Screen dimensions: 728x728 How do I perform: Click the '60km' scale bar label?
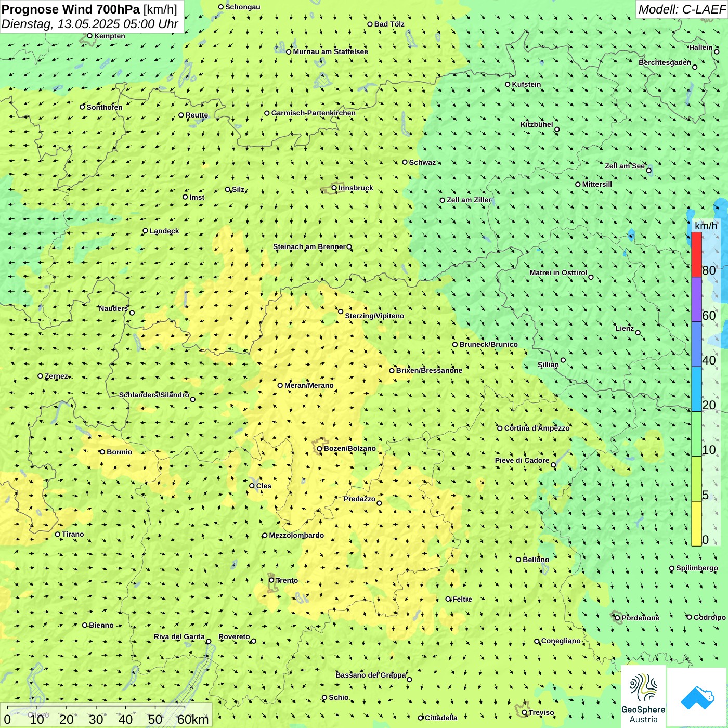(193, 719)
